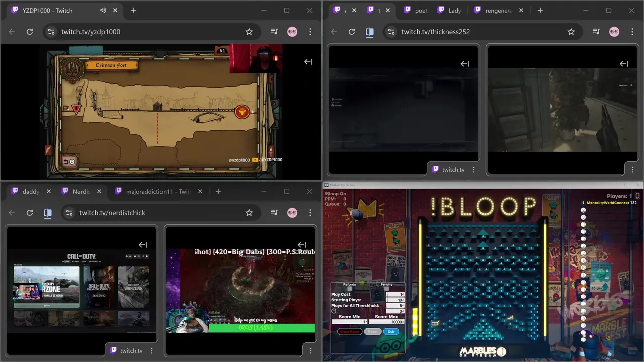Close the rengenera tab
Screen dimensions: 644x362
(521, 10)
